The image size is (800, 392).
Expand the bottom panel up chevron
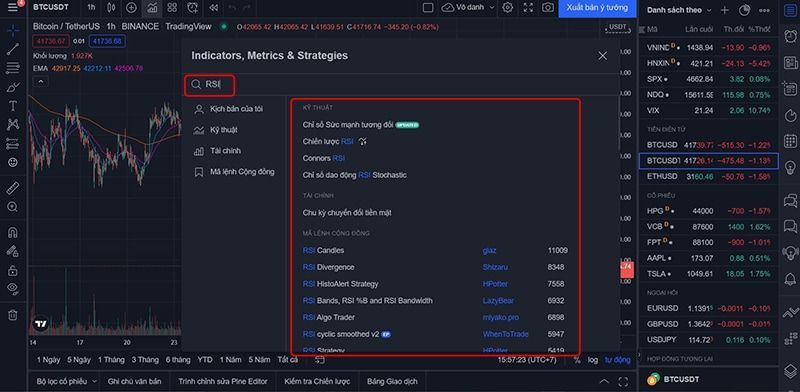[x=604, y=381]
